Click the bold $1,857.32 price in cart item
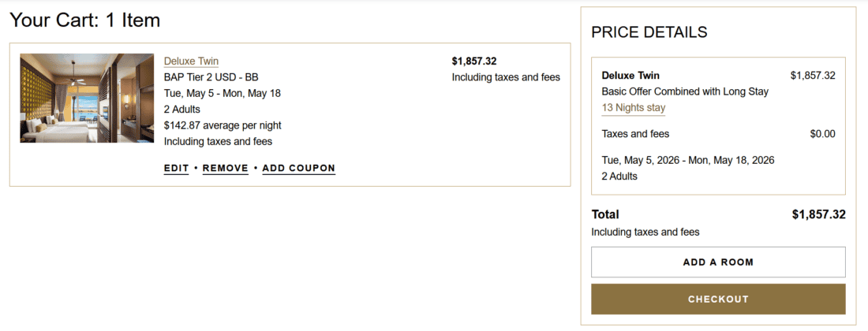The image size is (868, 331). pos(473,61)
